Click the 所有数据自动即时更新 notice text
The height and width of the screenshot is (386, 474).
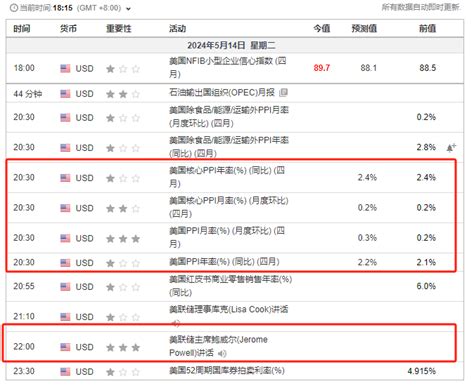(421, 7)
